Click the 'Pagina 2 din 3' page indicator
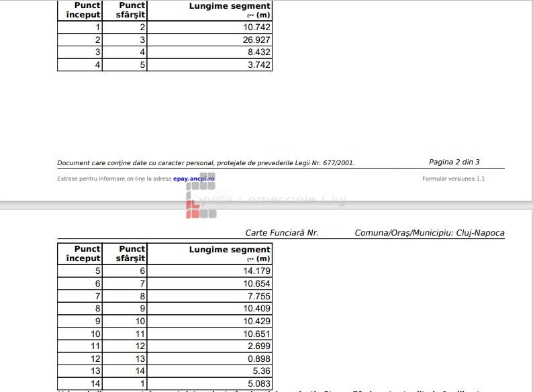Viewport: 533px width, 392px height. pyautogui.click(x=454, y=162)
